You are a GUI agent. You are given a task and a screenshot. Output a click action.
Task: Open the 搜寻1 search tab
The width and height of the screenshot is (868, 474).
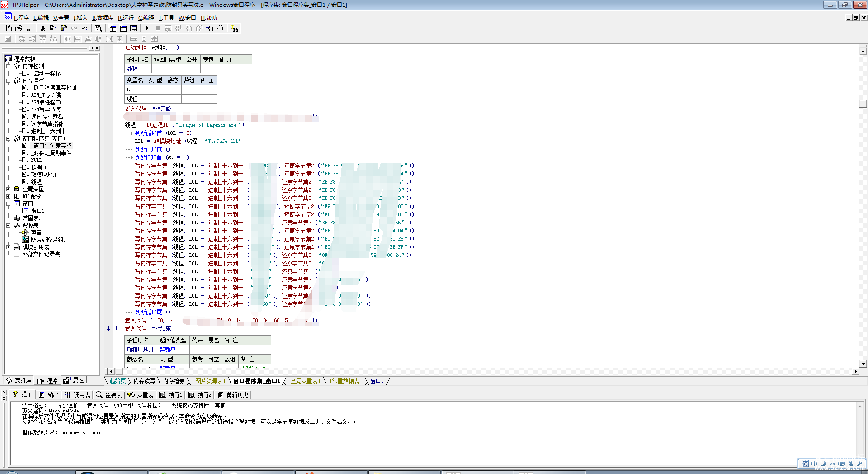click(170, 395)
